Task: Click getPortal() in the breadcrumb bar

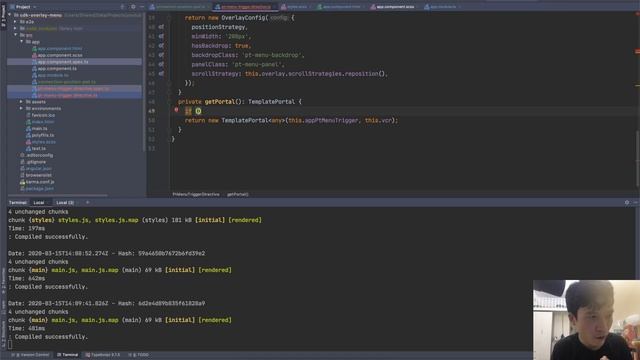Action: point(238,194)
